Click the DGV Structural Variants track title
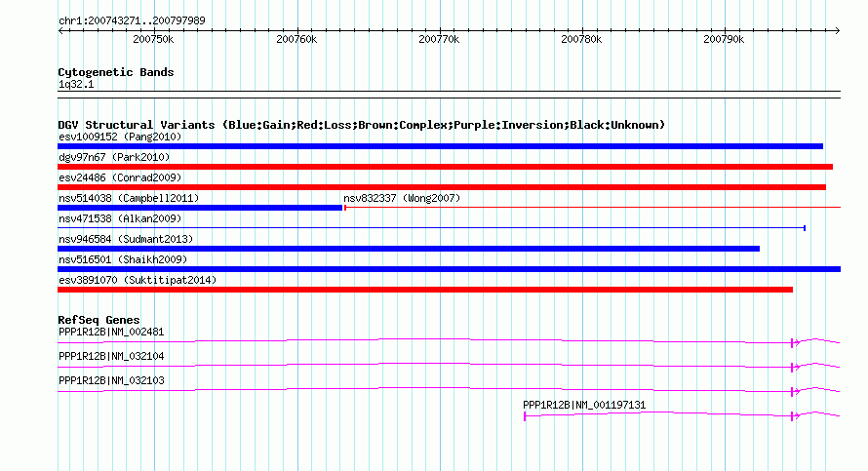This screenshot has width=868, height=471. coord(362,125)
